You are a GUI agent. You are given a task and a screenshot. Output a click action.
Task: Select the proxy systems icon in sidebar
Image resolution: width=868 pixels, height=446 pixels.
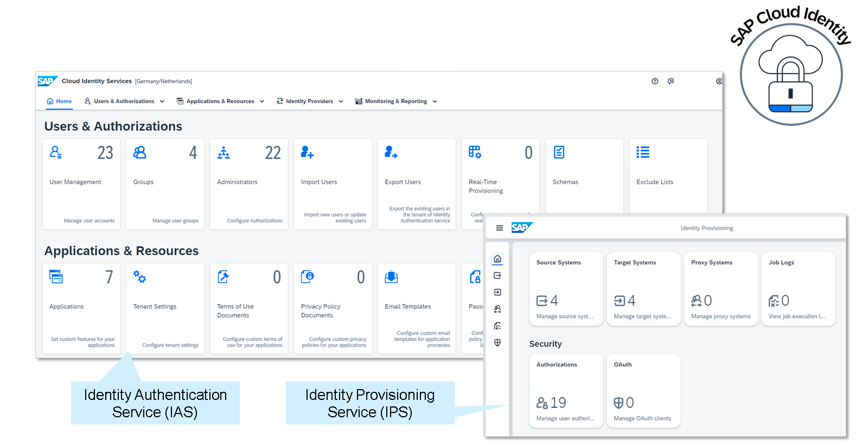(497, 309)
